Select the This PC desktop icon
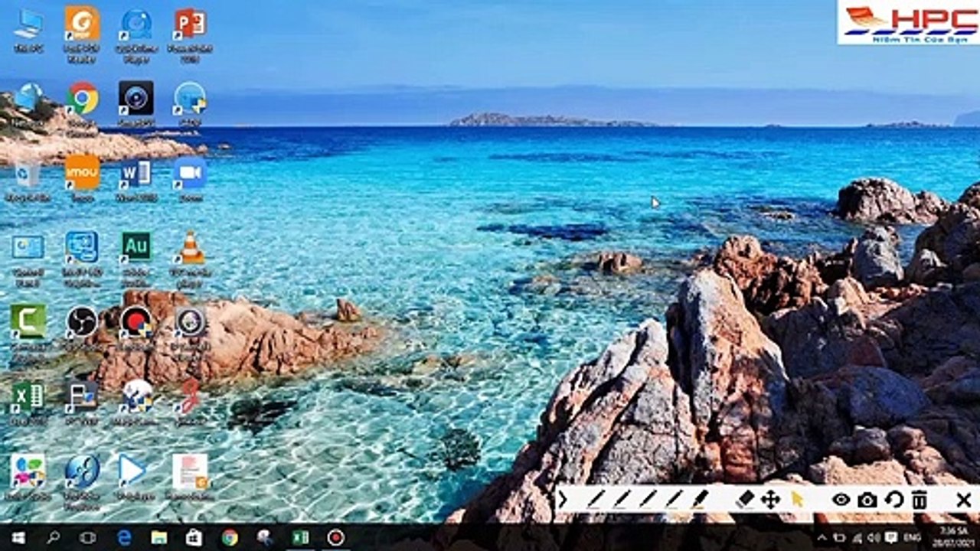Image resolution: width=980 pixels, height=551 pixels. (28, 31)
